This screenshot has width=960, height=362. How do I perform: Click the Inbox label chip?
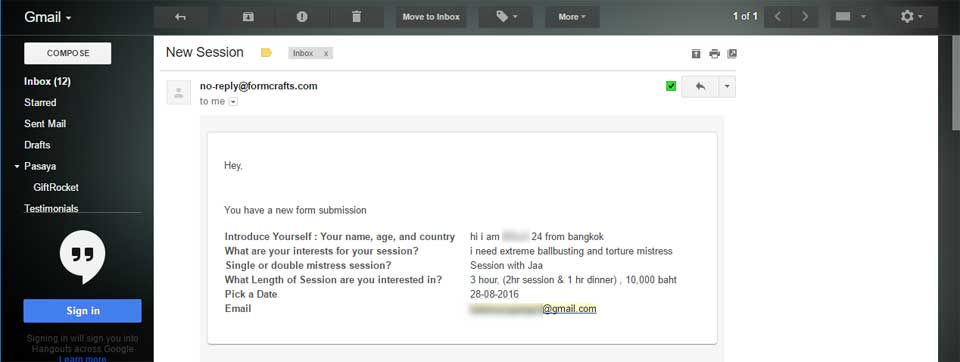coord(303,53)
